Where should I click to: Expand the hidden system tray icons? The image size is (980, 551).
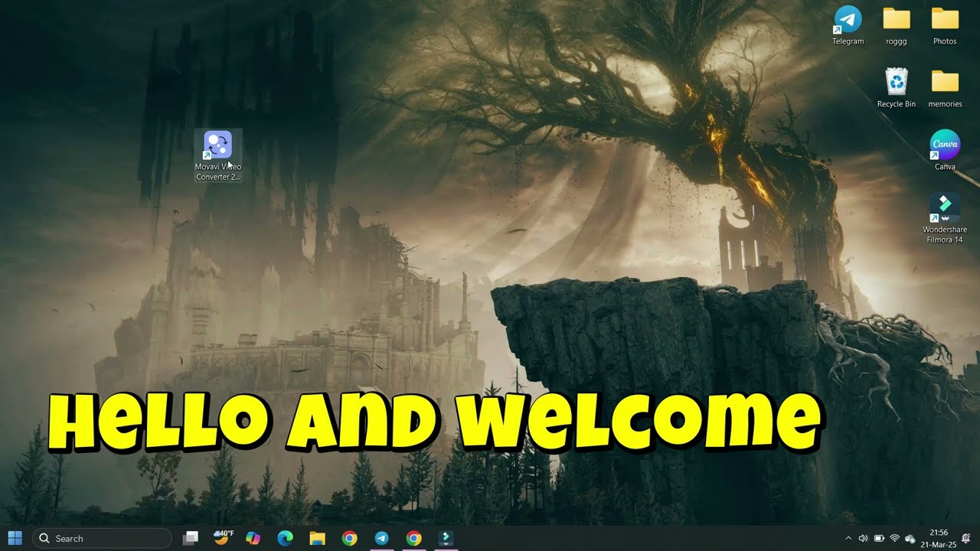848,539
